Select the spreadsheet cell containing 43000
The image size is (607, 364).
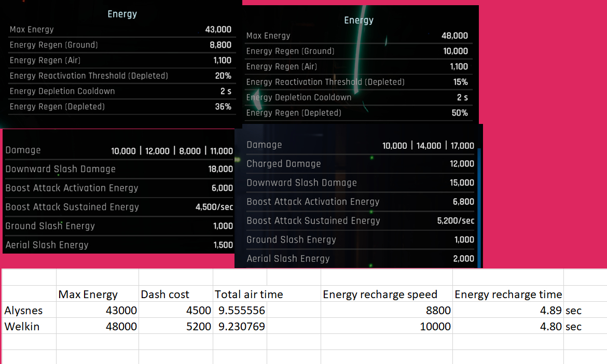coord(98,310)
